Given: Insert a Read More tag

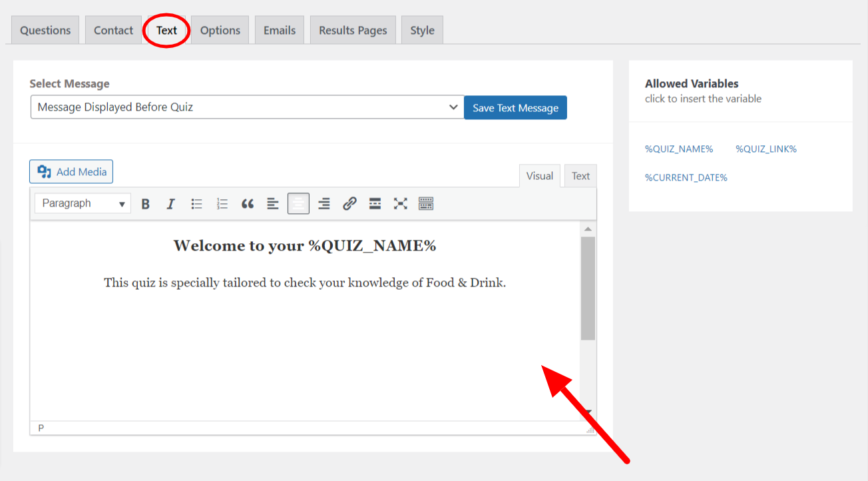Looking at the screenshot, I should 374,203.
